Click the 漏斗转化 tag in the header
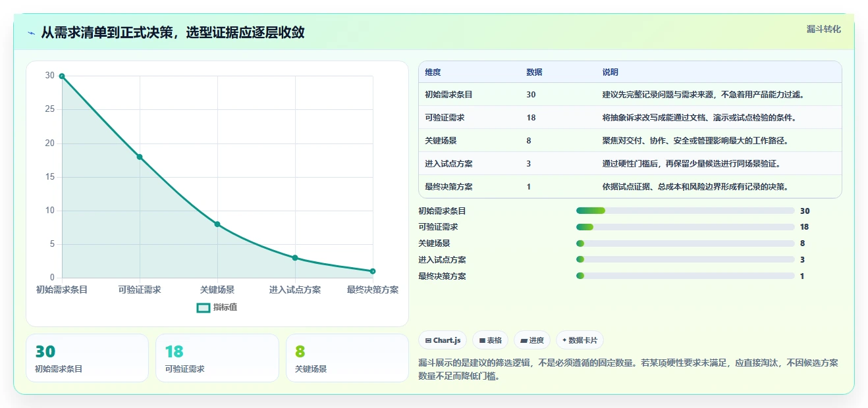Image resolution: width=868 pixels, height=408 pixels. (823, 29)
